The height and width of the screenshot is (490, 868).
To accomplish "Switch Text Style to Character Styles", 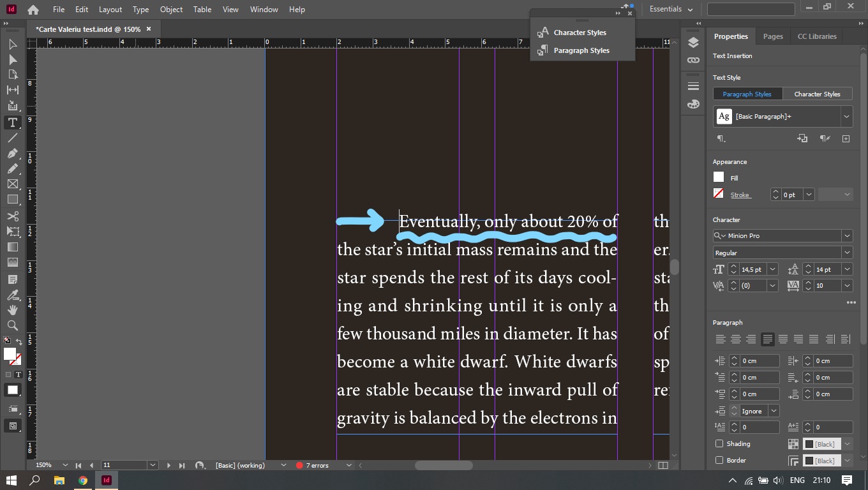I will (x=818, y=94).
